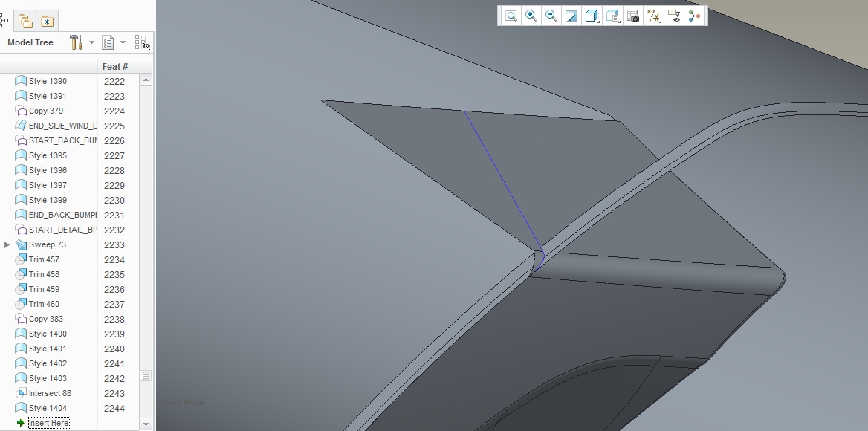This screenshot has width=868, height=431.
Task: Select the Style 1402 feature
Action: point(48,363)
